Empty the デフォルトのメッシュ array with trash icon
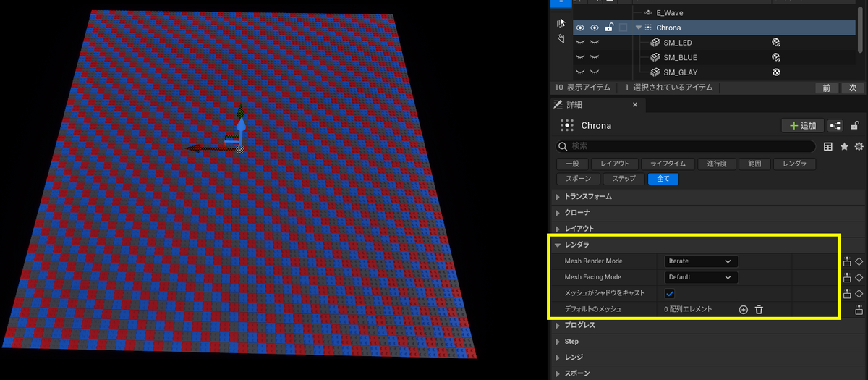 click(759, 309)
